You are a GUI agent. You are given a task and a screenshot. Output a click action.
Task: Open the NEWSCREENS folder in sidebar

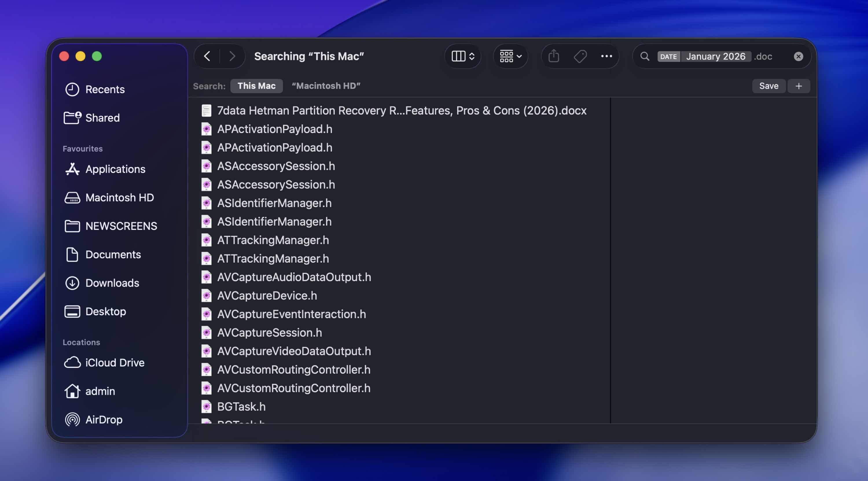pos(121,226)
